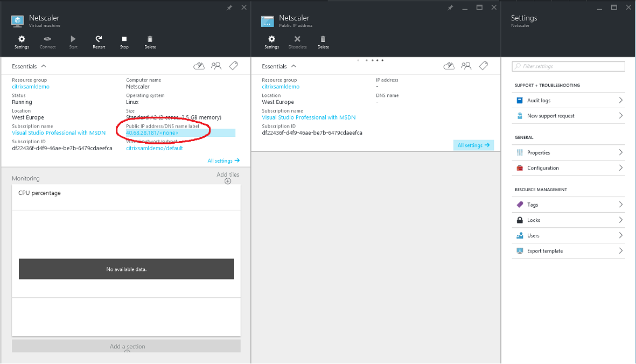Click the Filter settings search field
The height and width of the screenshot is (364, 636).
coord(569,66)
